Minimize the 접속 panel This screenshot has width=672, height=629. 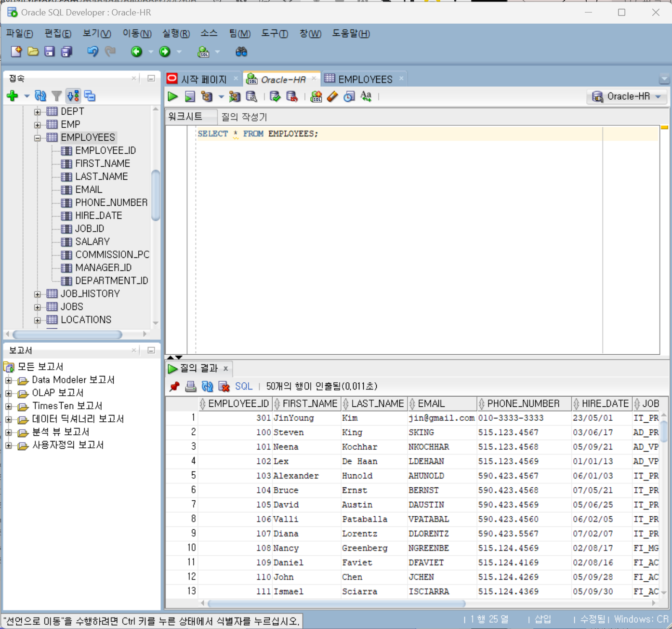click(151, 78)
